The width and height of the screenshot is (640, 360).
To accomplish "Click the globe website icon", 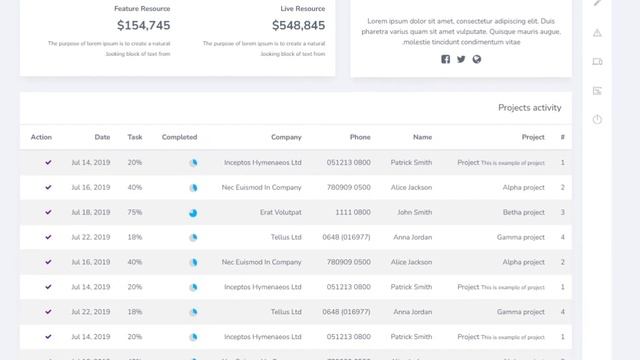I will point(476,59).
